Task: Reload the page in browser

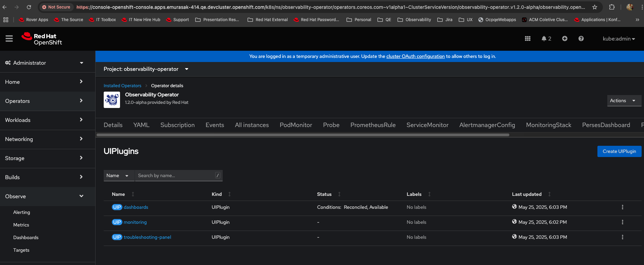Action: [29, 7]
